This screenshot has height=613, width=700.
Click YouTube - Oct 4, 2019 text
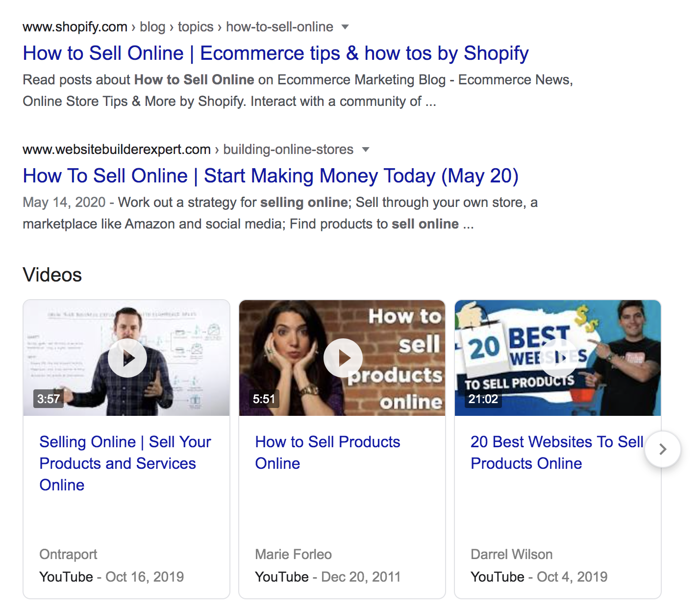pos(539,577)
